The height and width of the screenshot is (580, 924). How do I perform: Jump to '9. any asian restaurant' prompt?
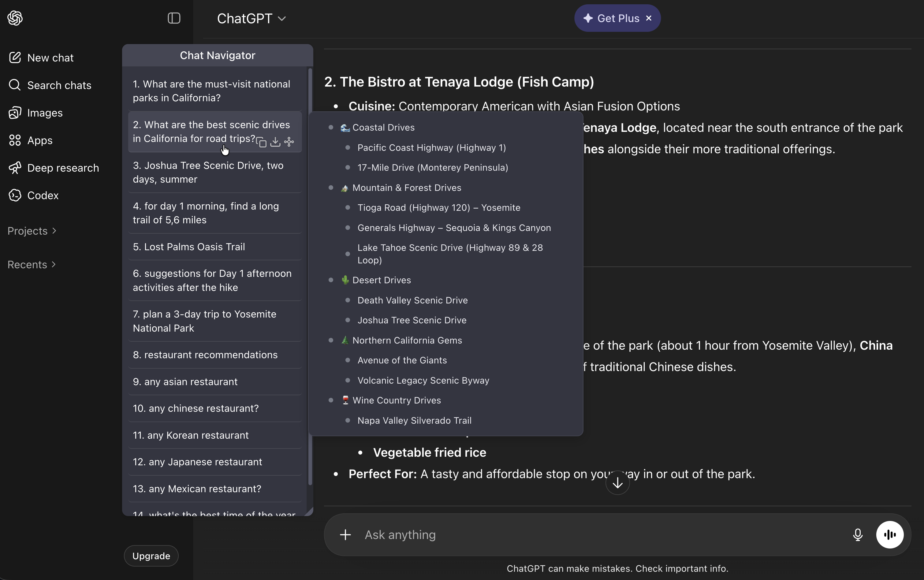185,382
